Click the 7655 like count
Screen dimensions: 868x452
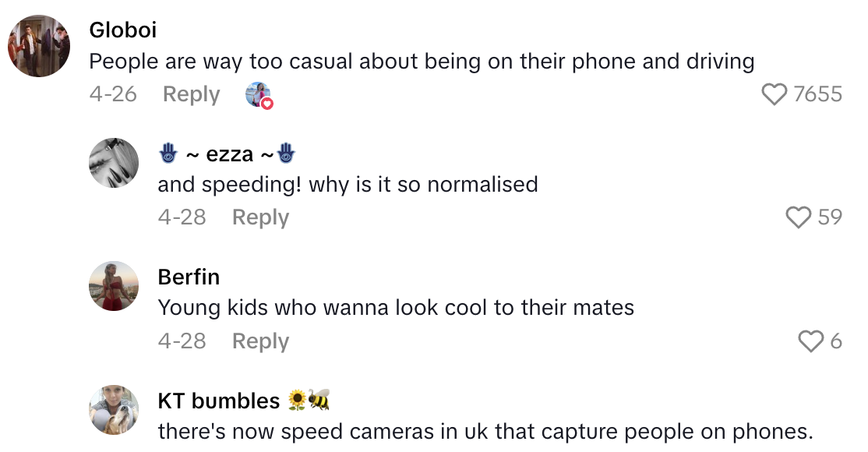(x=817, y=95)
